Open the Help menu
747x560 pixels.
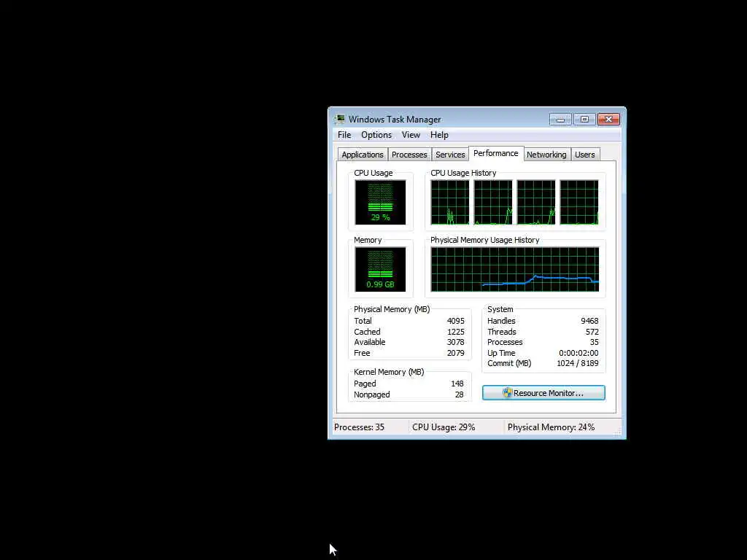click(438, 135)
